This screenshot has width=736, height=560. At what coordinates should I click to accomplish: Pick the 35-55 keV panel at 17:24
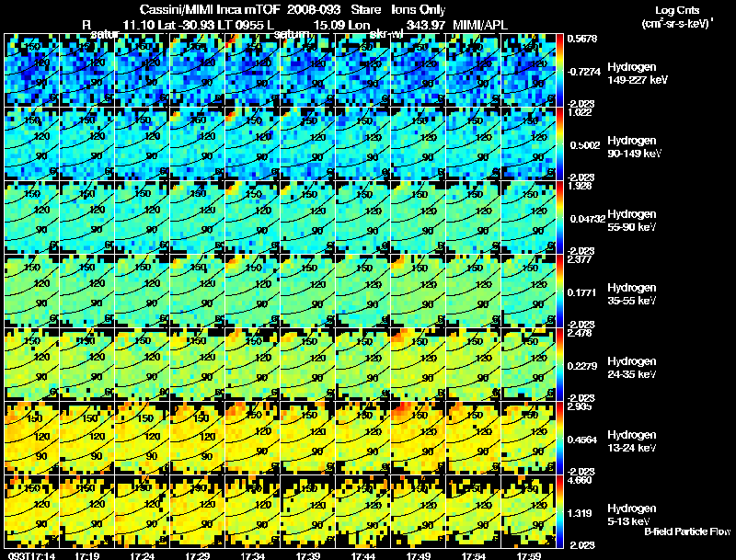(143, 291)
